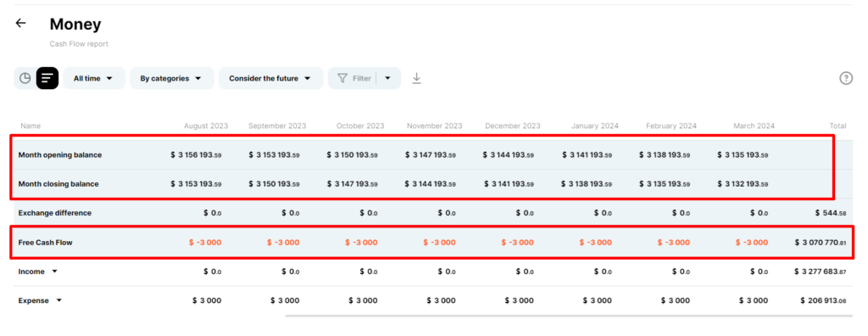Select the Month opening balance row label
The height and width of the screenshot is (336, 868).
[x=60, y=155]
